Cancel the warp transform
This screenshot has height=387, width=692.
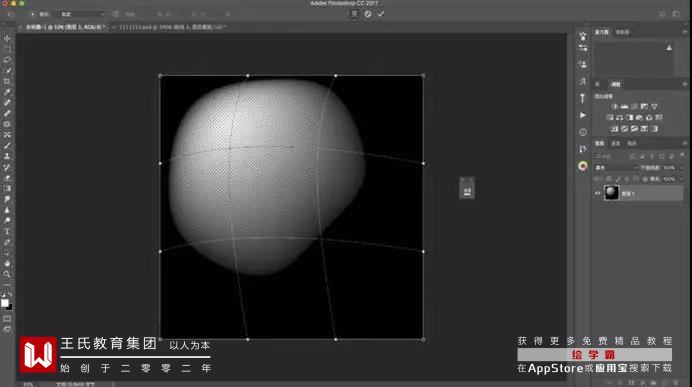point(368,14)
